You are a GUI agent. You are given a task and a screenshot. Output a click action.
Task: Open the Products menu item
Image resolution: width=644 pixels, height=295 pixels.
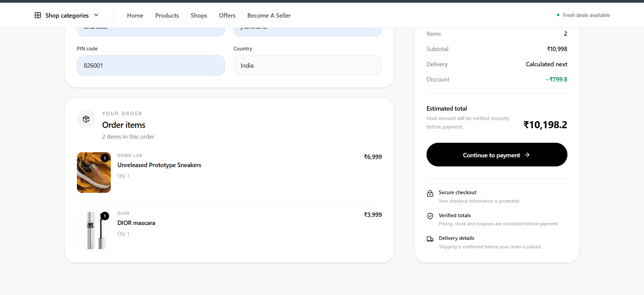tap(167, 15)
